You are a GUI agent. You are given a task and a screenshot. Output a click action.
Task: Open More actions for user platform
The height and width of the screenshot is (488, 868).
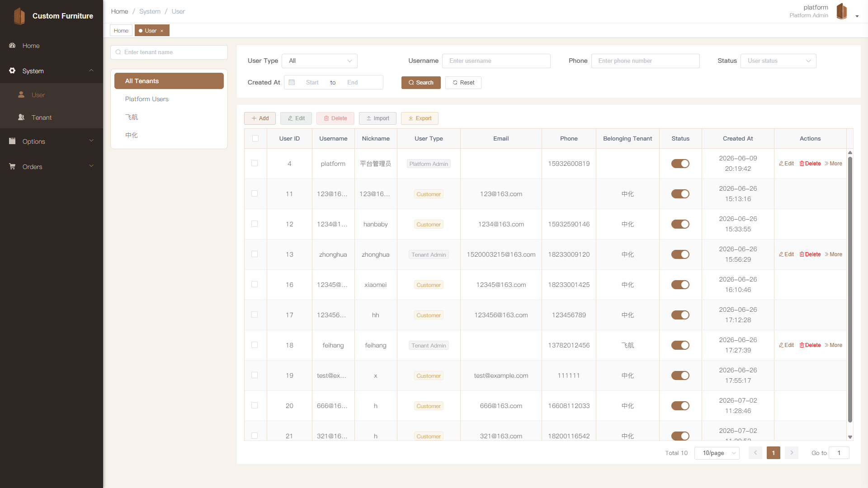click(833, 164)
